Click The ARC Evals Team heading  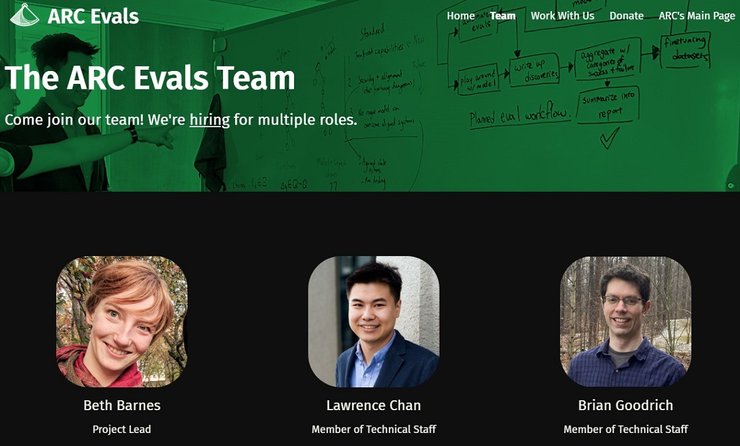[x=150, y=77]
